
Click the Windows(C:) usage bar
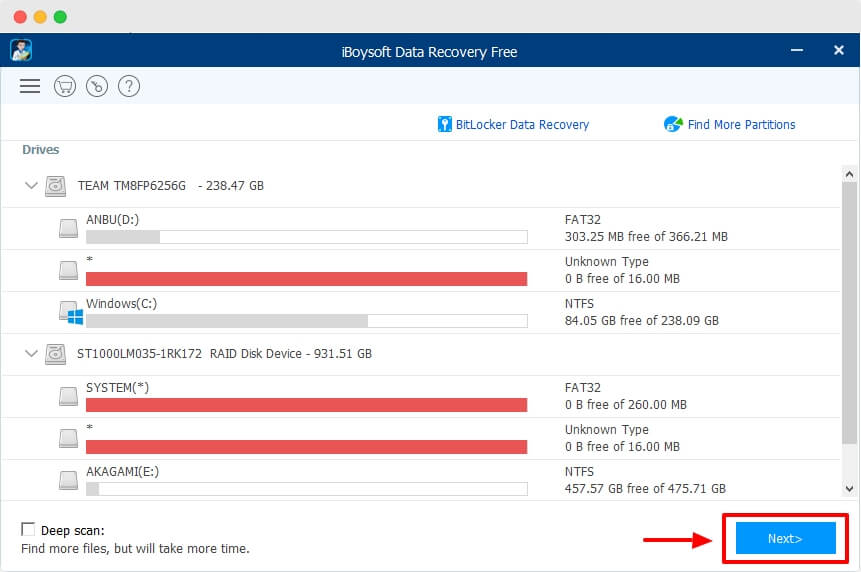tap(306, 321)
